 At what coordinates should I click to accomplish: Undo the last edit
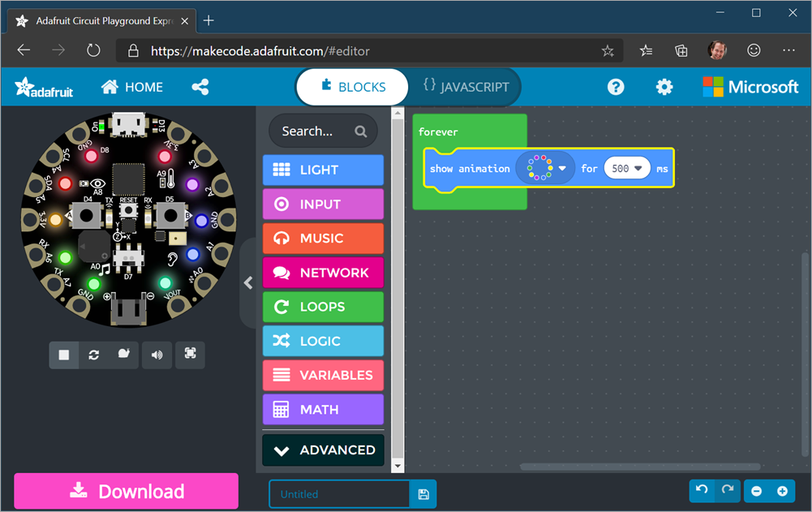pyautogui.click(x=702, y=491)
